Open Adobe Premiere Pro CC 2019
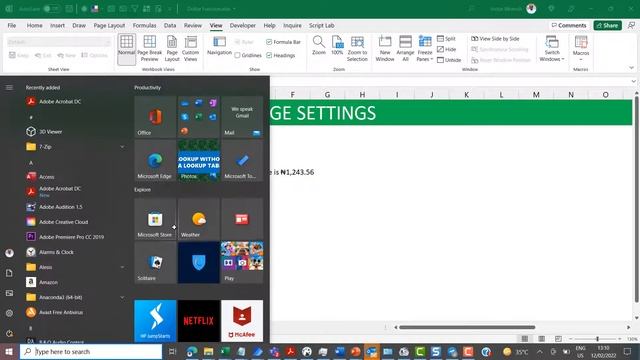 [x=76, y=237]
